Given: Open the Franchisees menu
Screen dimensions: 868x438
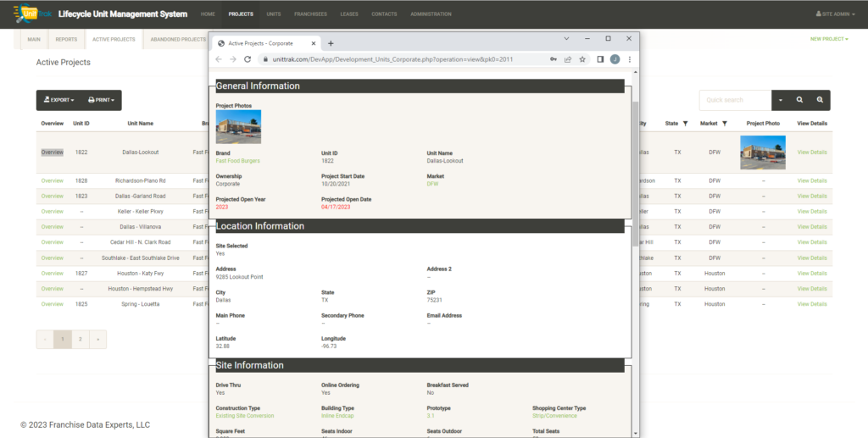Looking at the screenshot, I should point(309,14).
